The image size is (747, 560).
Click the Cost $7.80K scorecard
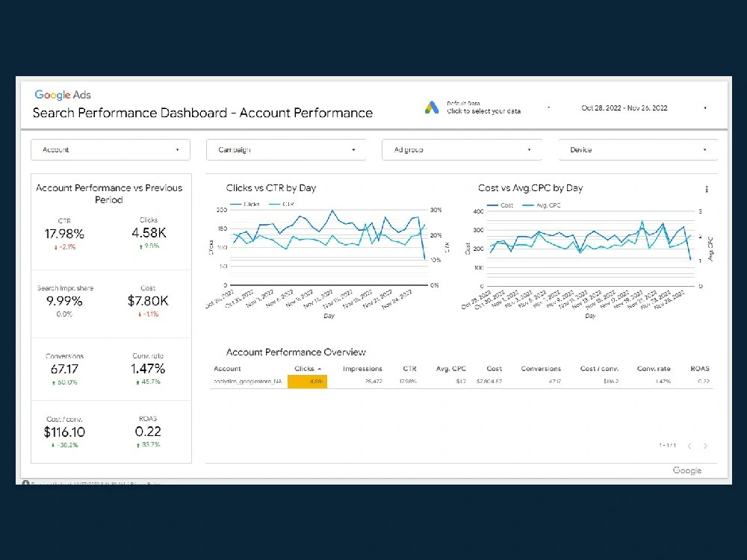(x=148, y=301)
